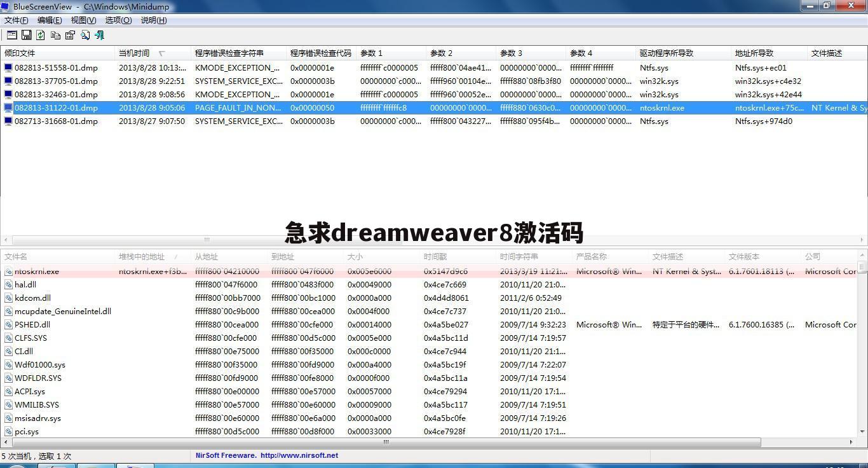868x468 pixels.
Task: Sort by 驱动程序所导致 column header
Action: [683, 53]
